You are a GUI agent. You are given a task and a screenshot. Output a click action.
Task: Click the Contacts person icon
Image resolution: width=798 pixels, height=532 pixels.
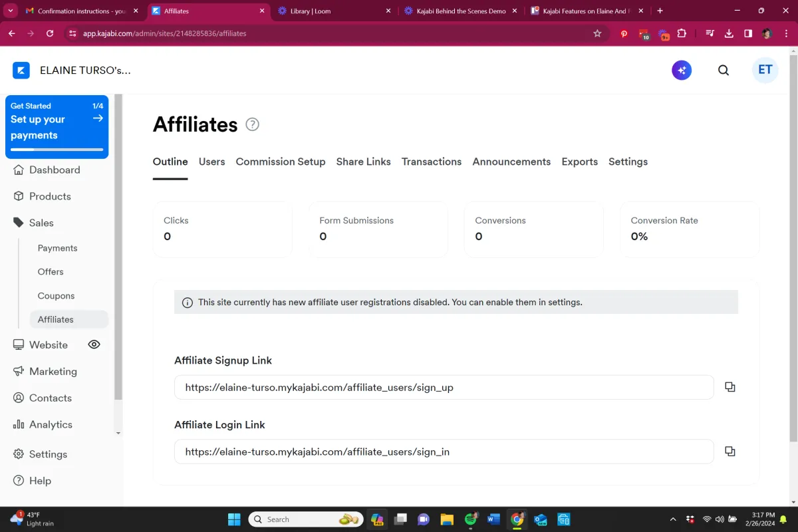tap(19, 398)
